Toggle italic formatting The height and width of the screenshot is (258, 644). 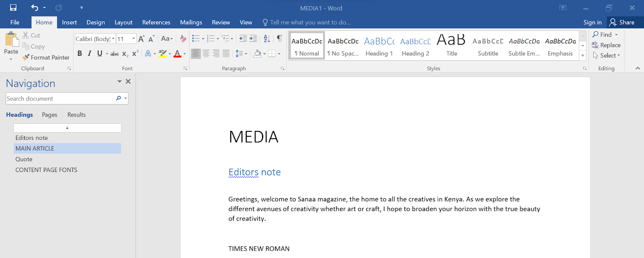tap(89, 53)
